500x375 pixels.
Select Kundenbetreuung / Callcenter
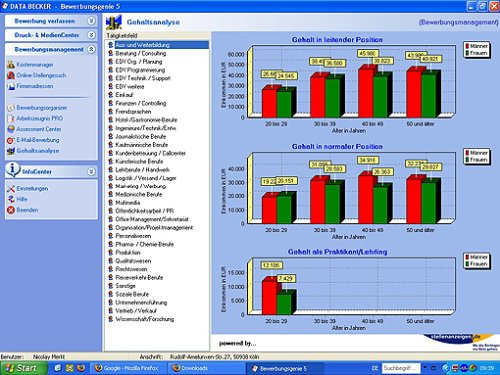150,153
